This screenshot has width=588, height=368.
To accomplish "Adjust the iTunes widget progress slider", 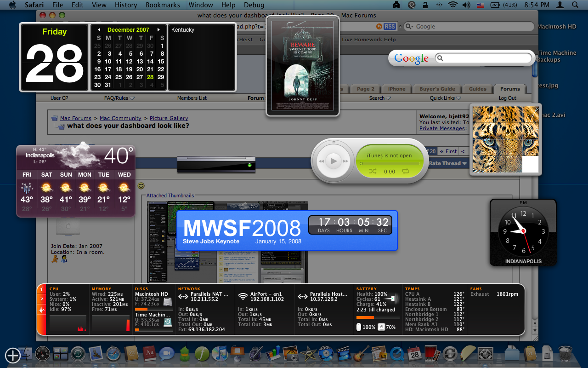I will click(x=390, y=163).
